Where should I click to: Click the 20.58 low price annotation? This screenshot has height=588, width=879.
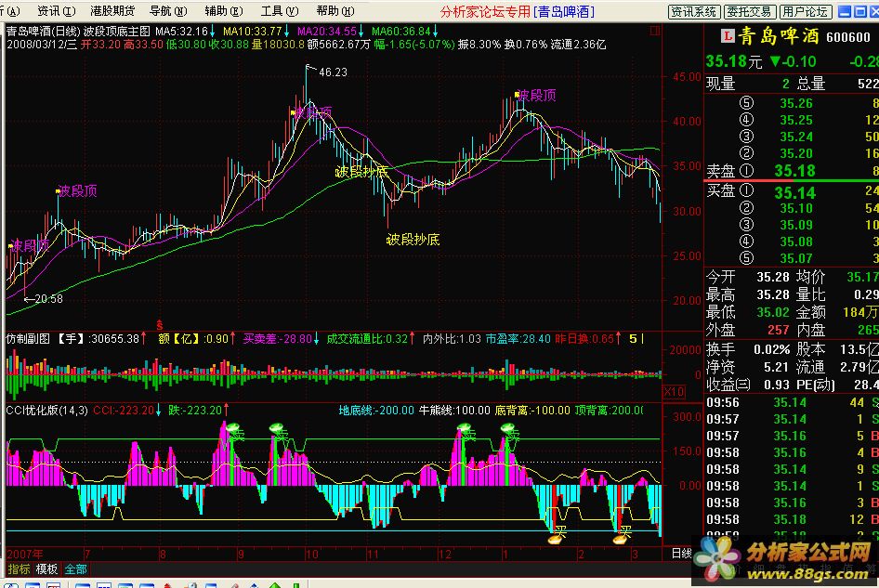tap(48, 299)
